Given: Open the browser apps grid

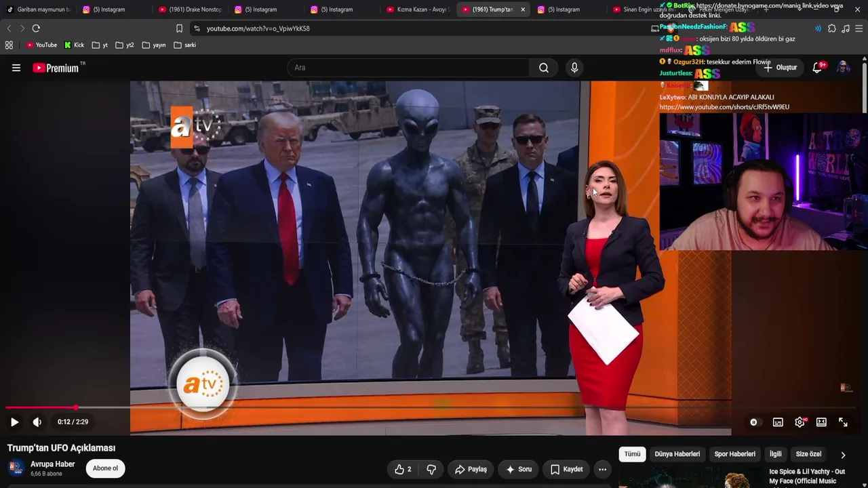Looking at the screenshot, I should tap(9, 45).
